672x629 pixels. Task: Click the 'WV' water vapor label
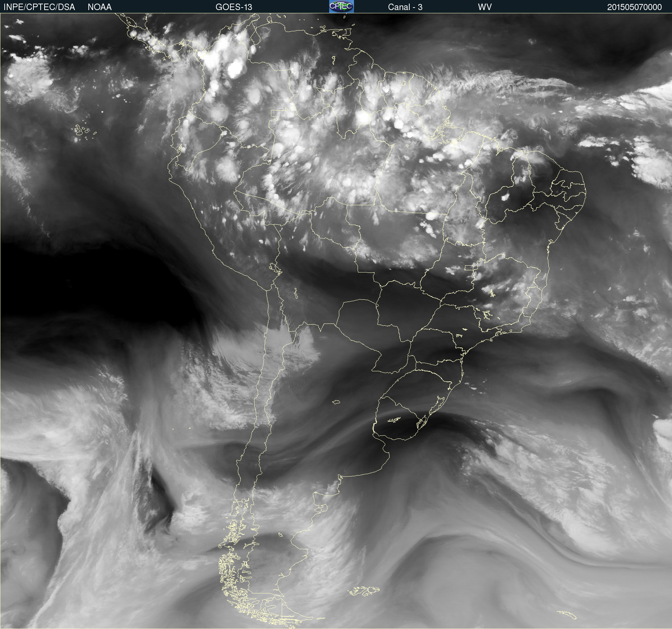[x=484, y=7]
